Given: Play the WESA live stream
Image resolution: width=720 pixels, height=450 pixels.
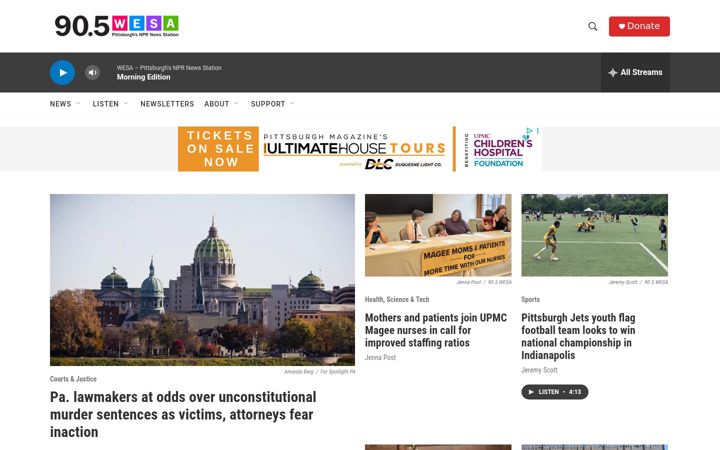Looking at the screenshot, I should coord(62,73).
